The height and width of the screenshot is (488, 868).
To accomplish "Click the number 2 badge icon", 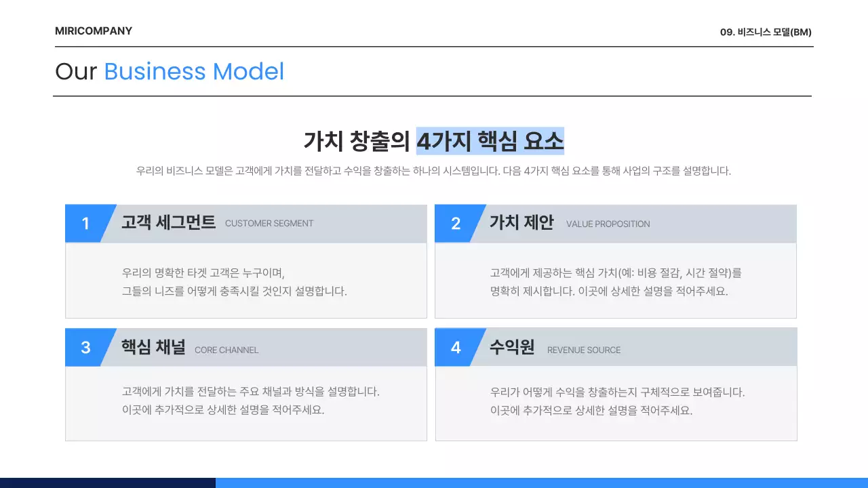I will coord(456,223).
